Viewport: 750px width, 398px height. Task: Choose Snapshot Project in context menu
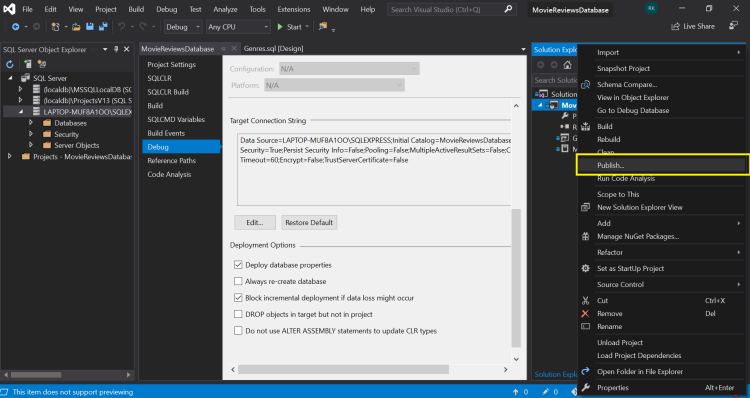coord(623,68)
